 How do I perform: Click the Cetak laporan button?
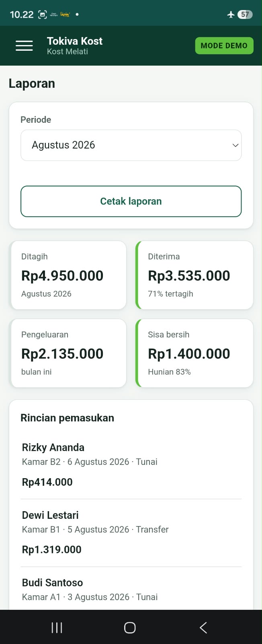pos(131,201)
